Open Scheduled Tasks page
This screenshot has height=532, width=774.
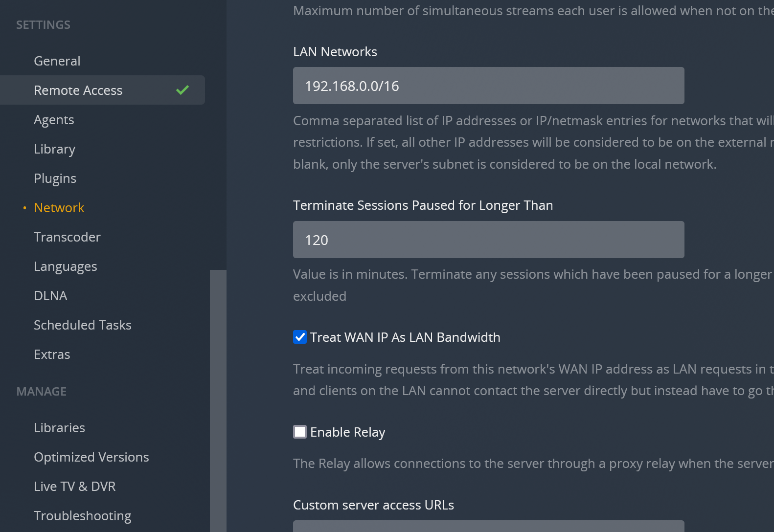coord(82,325)
